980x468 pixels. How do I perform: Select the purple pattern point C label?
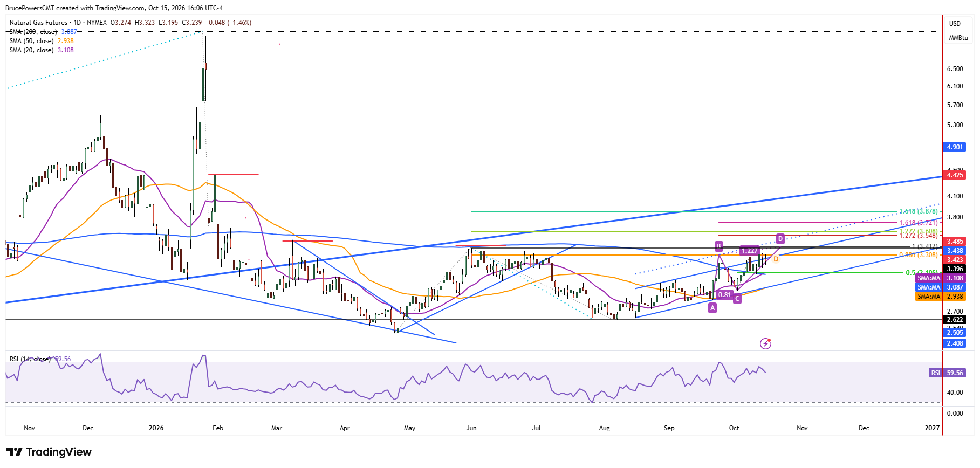pyautogui.click(x=737, y=299)
